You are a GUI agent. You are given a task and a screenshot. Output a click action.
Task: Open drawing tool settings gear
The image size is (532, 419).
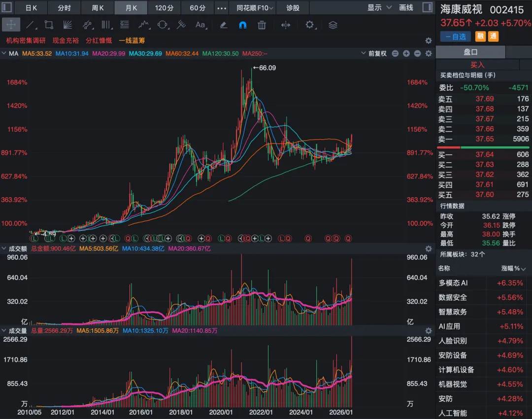tap(309, 25)
